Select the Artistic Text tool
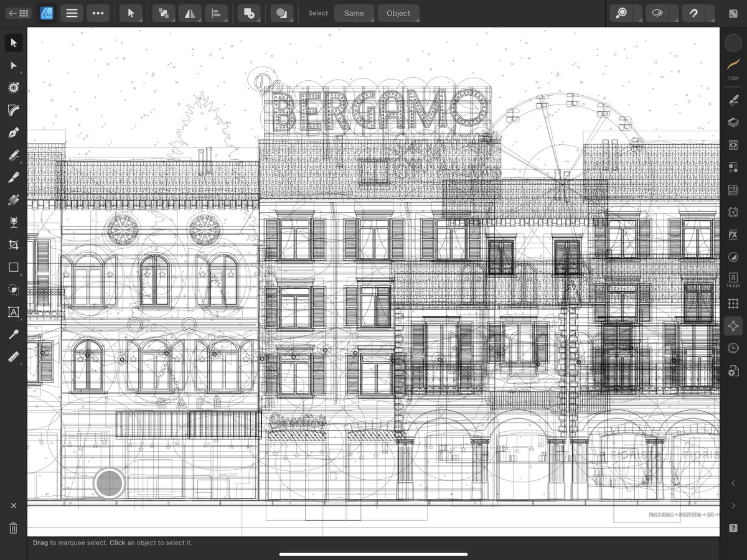This screenshot has height=560, width=747. [x=13, y=312]
